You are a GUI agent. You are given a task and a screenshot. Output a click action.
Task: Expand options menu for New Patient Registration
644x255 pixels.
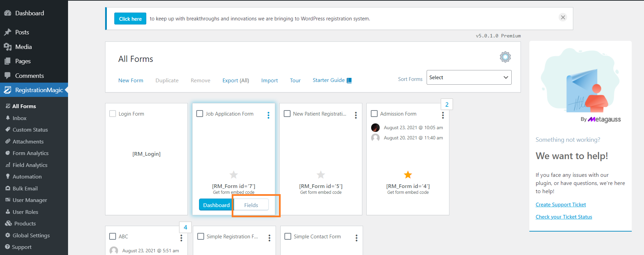(x=356, y=115)
